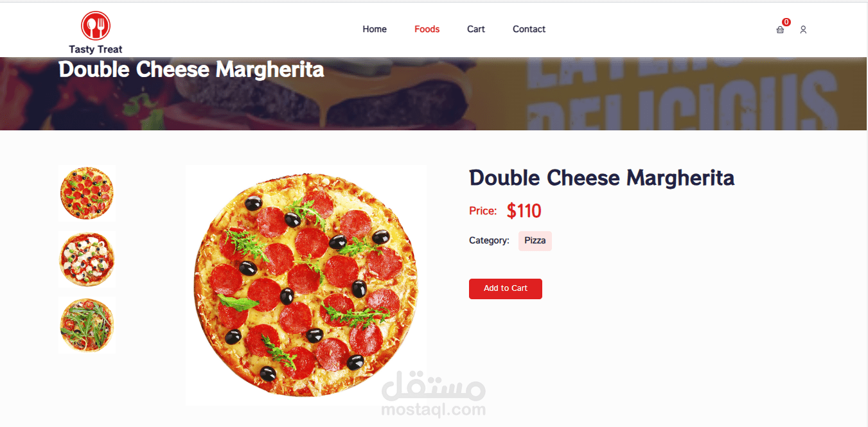The height and width of the screenshot is (427, 868).
Task: Select the second mushroom pizza thumbnail
Action: pyautogui.click(x=87, y=259)
